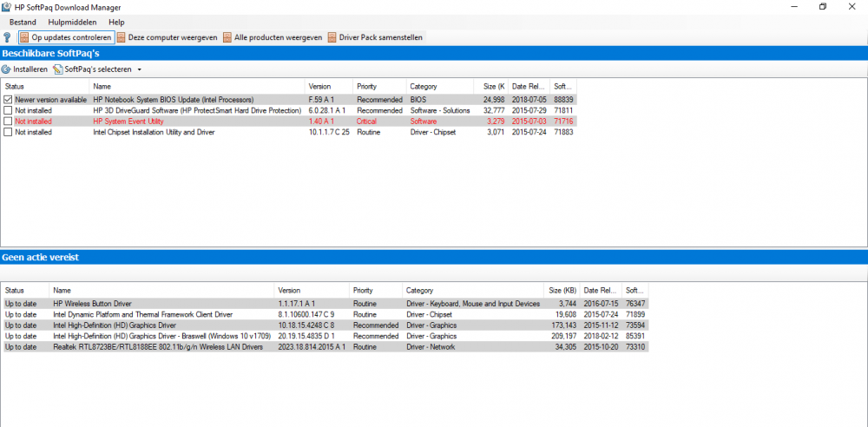Screen dimensions: 868x427
Task: Select the HP 3D DriveGuard Software row name
Action: click(196, 110)
